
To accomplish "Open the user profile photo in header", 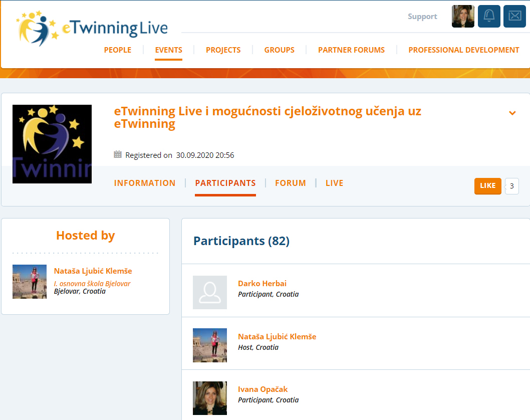I will pos(463,16).
